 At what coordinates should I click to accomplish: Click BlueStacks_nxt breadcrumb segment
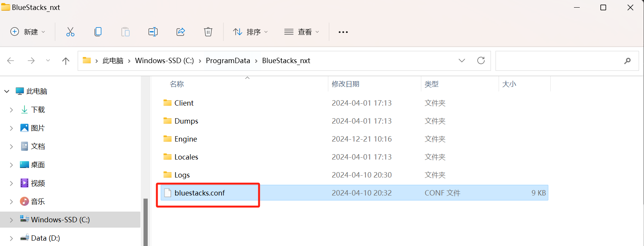(286, 61)
